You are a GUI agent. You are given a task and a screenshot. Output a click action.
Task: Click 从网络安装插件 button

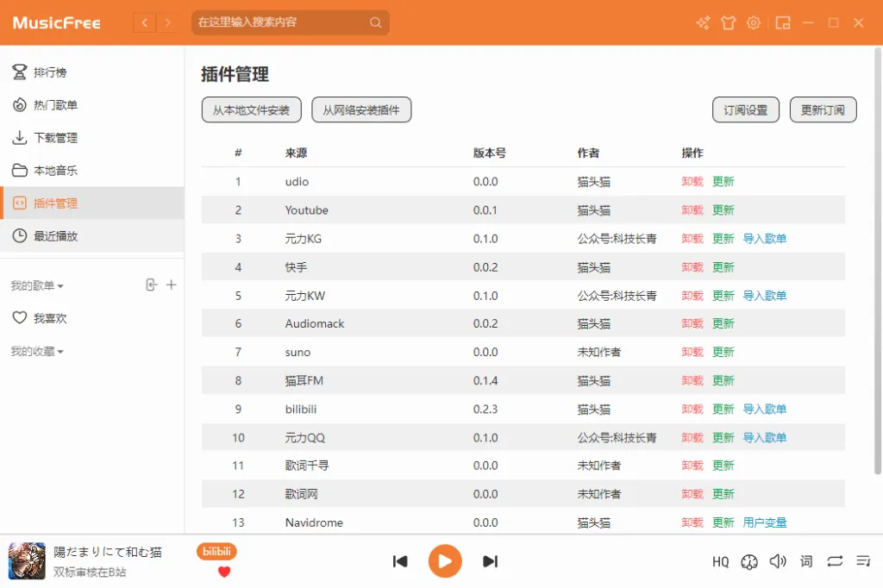tap(361, 109)
